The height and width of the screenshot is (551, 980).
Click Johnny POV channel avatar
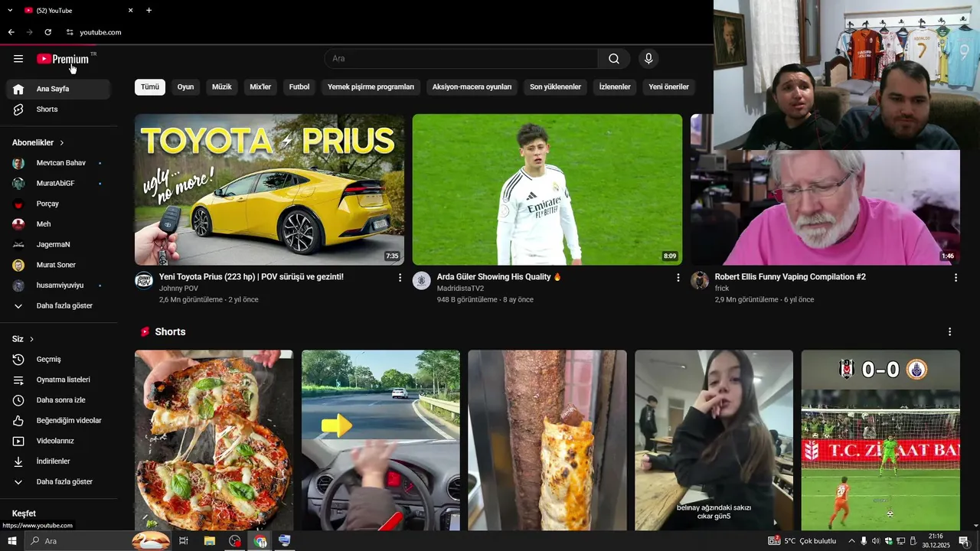(x=144, y=281)
